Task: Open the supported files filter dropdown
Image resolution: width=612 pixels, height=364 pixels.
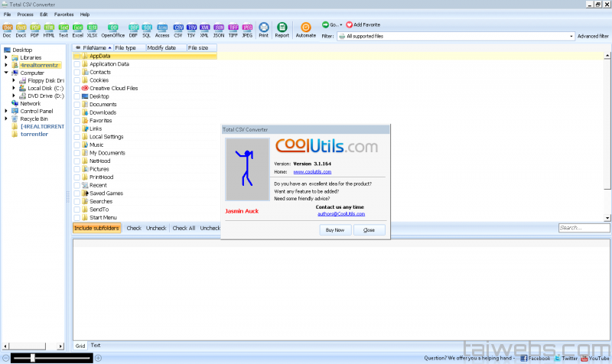Action: click(571, 36)
